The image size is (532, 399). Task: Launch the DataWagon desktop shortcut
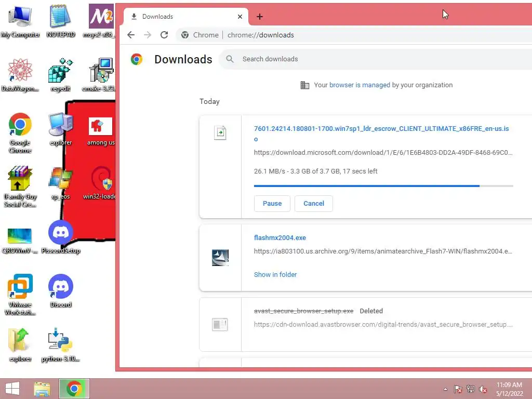20,75
